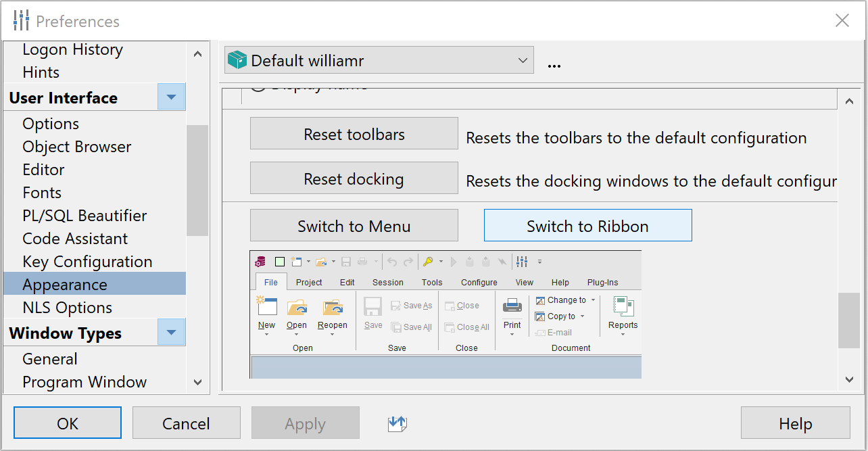The image size is (868, 451).
Task: Click the Cancel button
Action: 187,423
